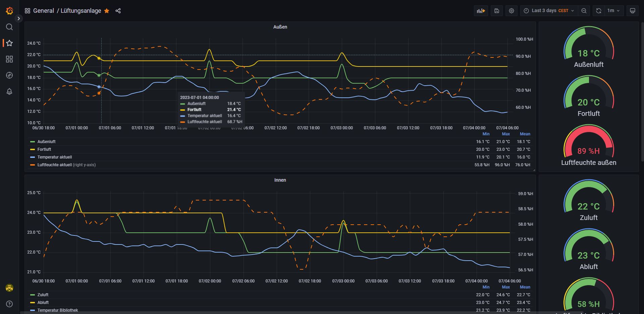Sort Innen legend by Max column
644x314 pixels.
[506, 287]
